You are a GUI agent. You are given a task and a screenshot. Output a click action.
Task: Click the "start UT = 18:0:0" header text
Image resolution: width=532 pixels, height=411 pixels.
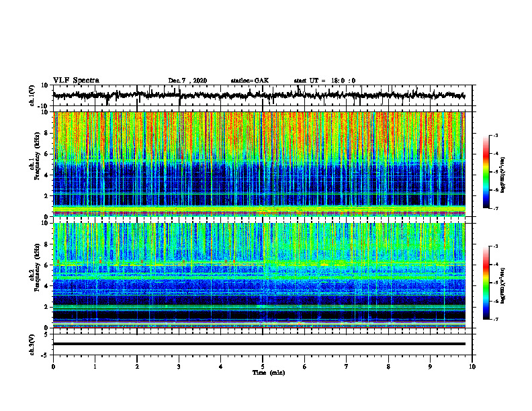324,81
